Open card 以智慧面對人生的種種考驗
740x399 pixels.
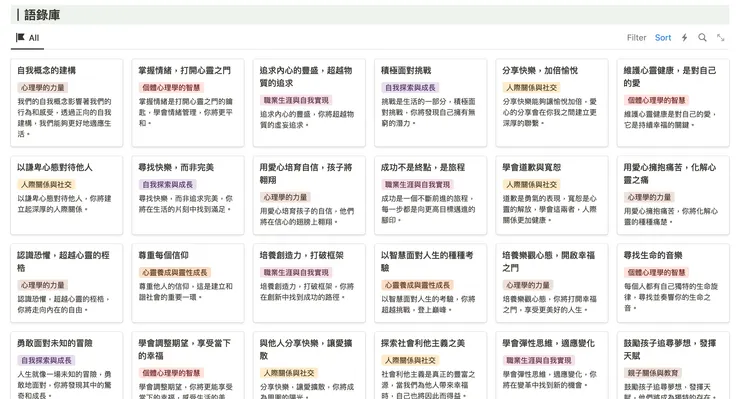[430, 283]
